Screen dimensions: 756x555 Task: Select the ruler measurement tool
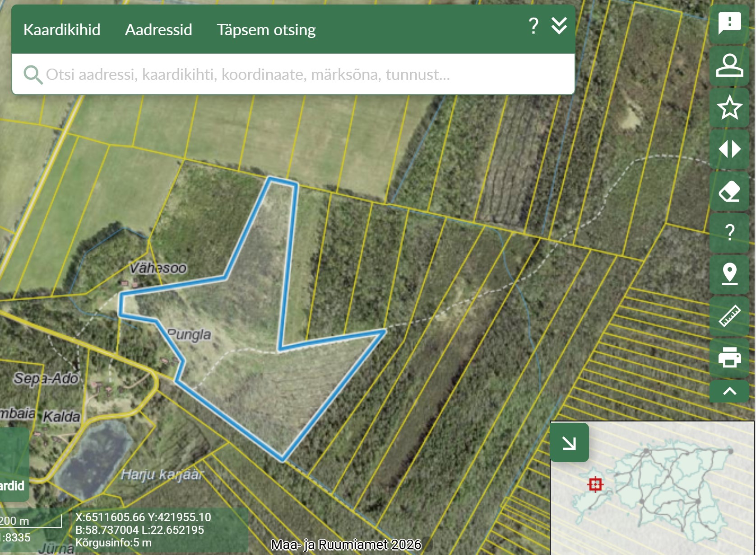pyautogui.click(x=729, y=316)
